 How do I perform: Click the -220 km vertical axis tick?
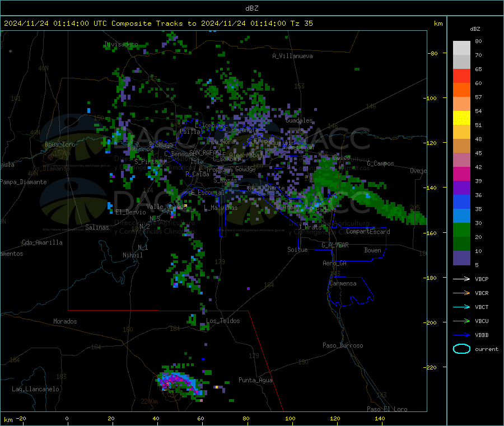click(x=431, y=367)
